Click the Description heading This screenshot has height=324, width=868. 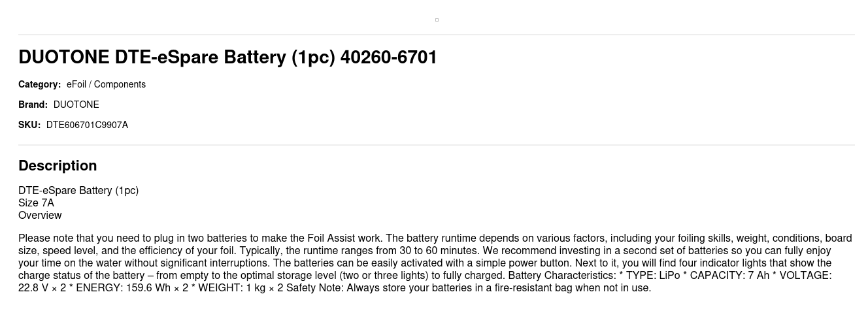[x=58, y=166]
